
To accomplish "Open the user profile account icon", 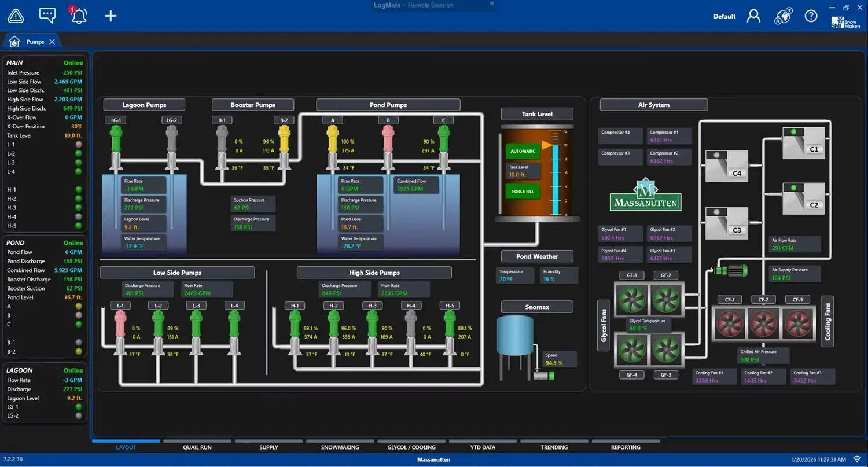I will coord(753,16).
